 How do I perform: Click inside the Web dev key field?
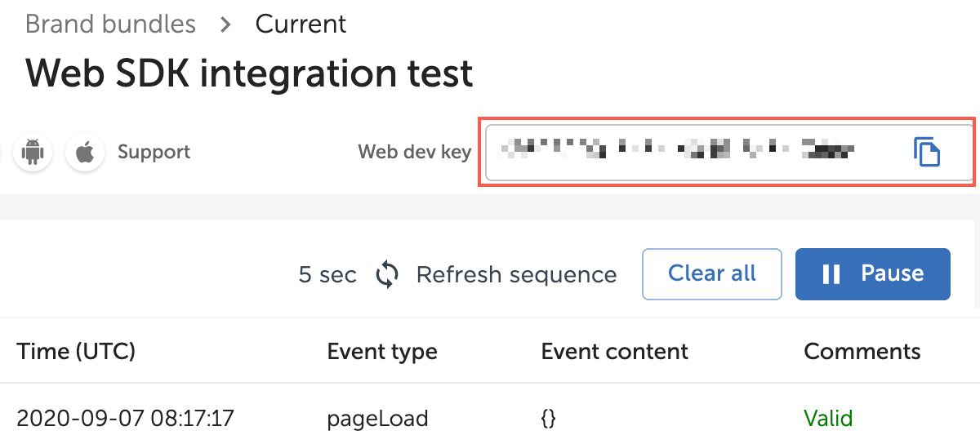click(686, 152)
